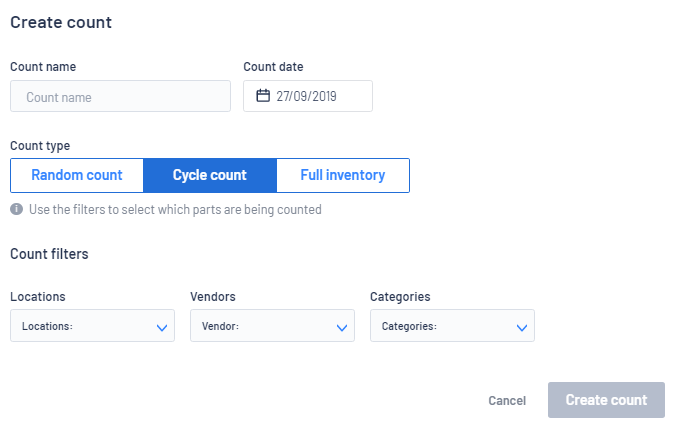Viewport: 676px width, 433px height.
Task: Click the info icon below Count type
Action: click(x=16, y=210)
